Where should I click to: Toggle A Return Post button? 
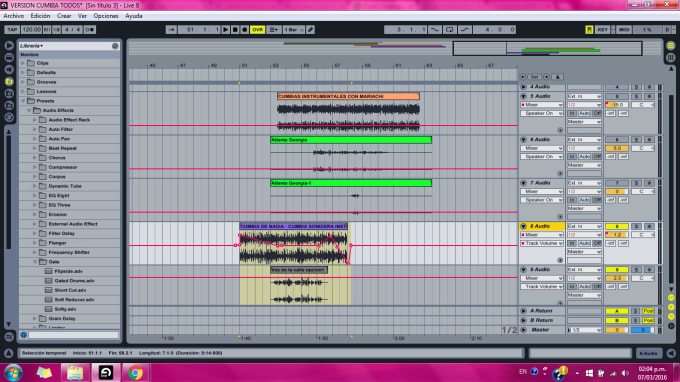tap(648, 311)
